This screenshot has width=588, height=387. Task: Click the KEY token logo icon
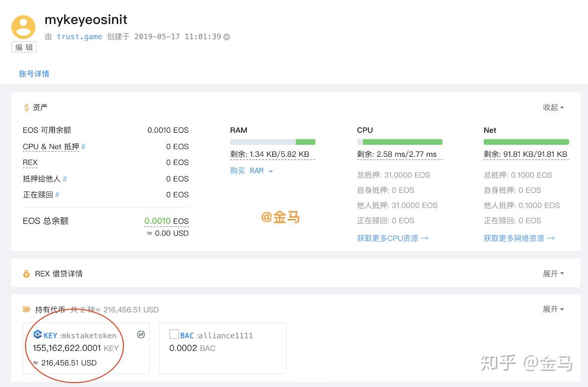[x=37, y=335]
